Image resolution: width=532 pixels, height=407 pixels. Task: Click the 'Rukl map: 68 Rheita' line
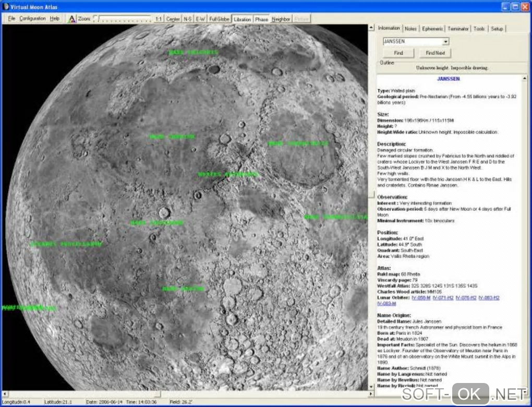pyautogui.click(x=398, y=274)
